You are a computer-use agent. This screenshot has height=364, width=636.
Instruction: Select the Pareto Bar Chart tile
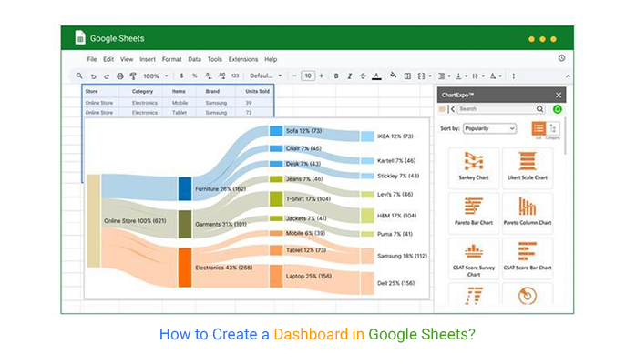[x=473, y=212]
